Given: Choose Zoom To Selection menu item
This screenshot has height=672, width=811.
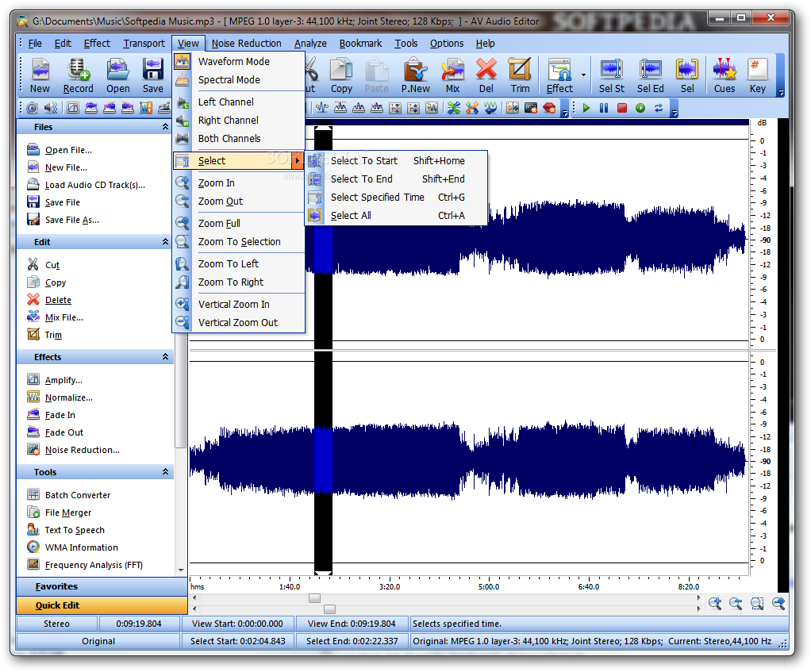Looking at the screenshot, I should [238, 242].
